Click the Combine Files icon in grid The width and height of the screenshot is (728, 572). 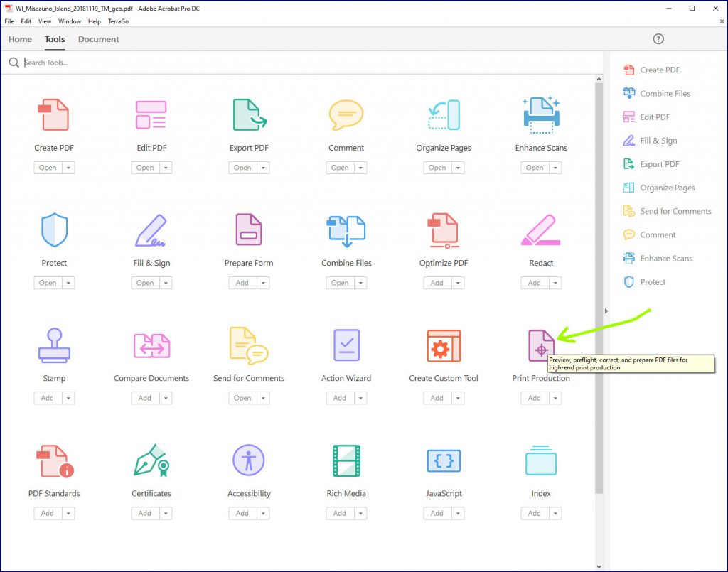point(346,230)
